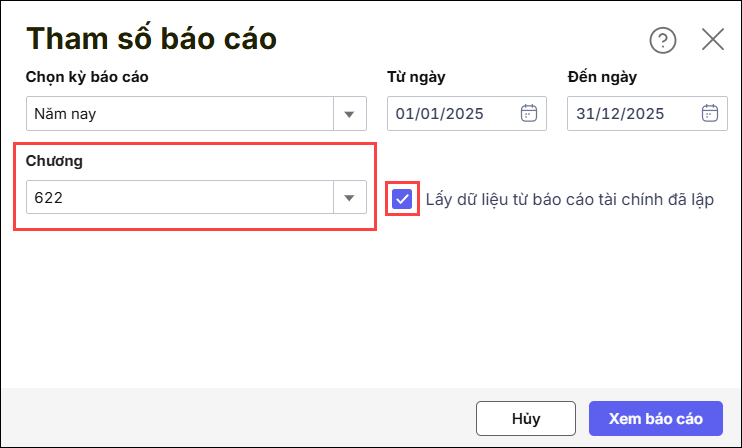Click the Từ ngày label
This screenshot has width=742, height=448.
point(417,76)
